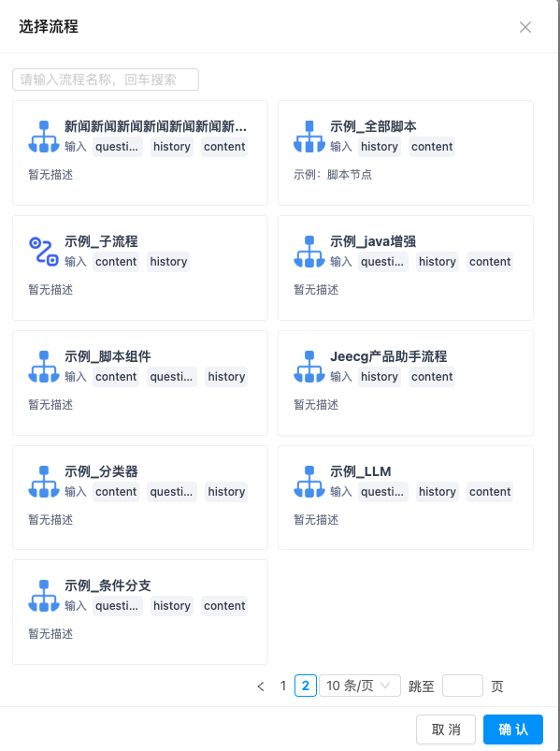Click the flow icon of Jeecg产品助手流程
Viewport: 560px width, 751px height.
click(309, 367)
